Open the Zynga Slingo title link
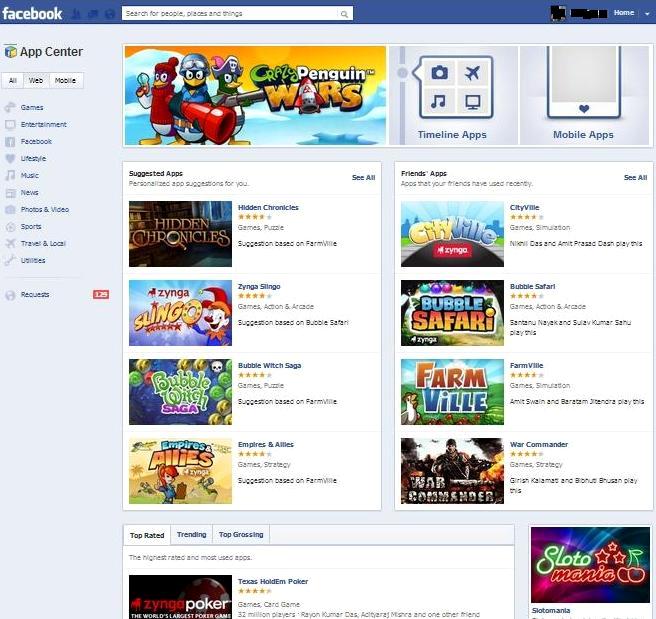Image resolution: width=656 pixels, height=619 pixels. point(259,286)
